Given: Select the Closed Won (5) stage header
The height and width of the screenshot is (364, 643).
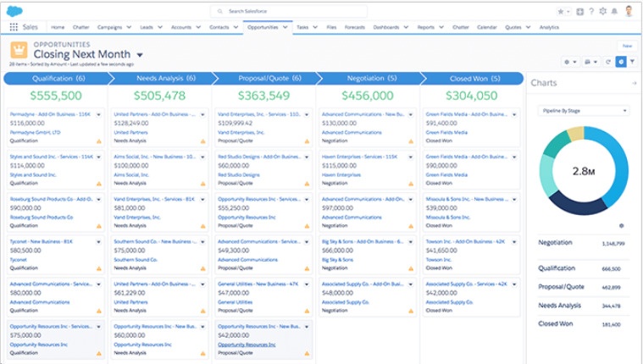Looking at the screenshot, I should click(x=475, y=78).
